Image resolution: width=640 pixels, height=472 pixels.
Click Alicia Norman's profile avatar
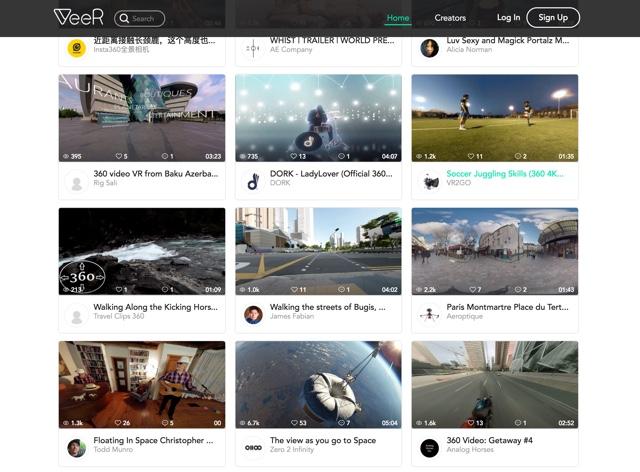pyautogui.click(x=430, y=48)
